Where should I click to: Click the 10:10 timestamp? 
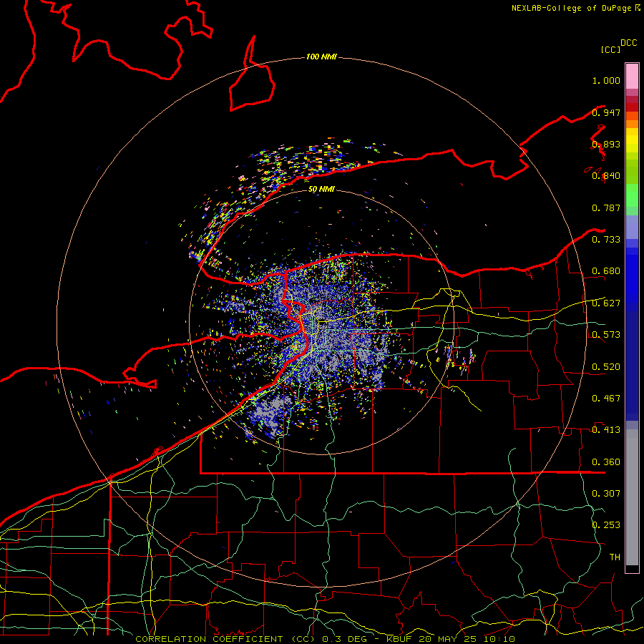499,639
